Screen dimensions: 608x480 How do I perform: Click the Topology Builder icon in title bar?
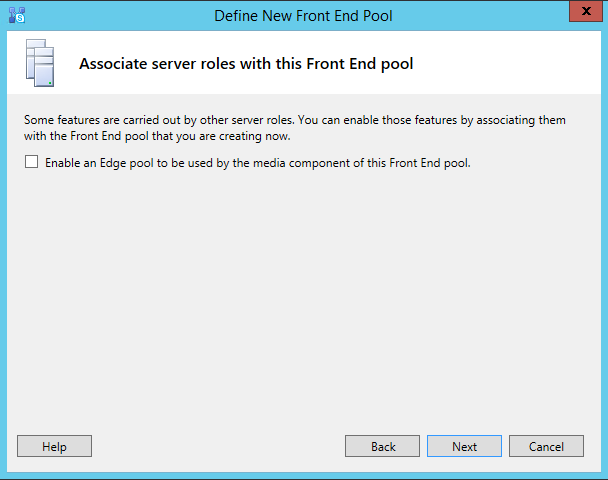click(x=16, y=15)
